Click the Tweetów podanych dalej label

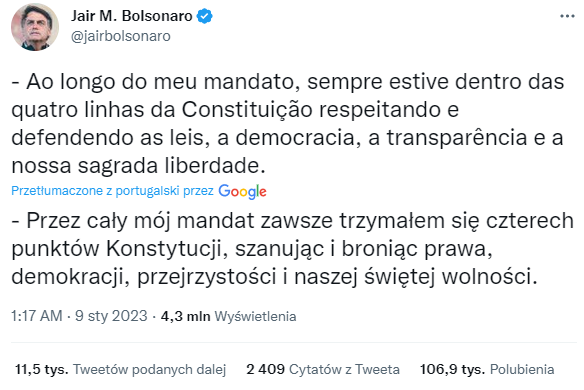tap(150, 369)
